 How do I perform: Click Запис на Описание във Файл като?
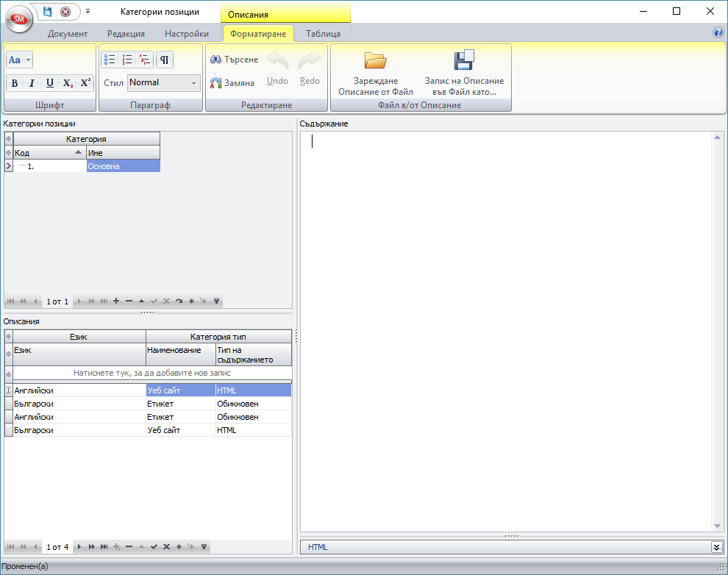pyautogui.click(x=464, y=74)
